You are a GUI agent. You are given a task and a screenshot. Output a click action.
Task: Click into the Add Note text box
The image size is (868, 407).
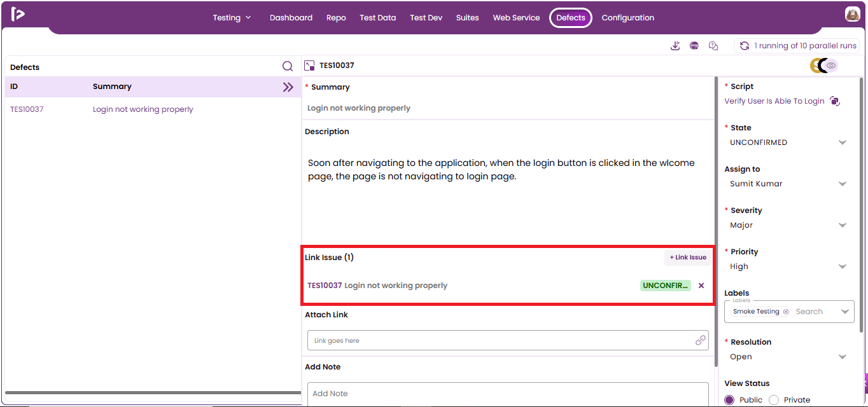click(508, 394)
